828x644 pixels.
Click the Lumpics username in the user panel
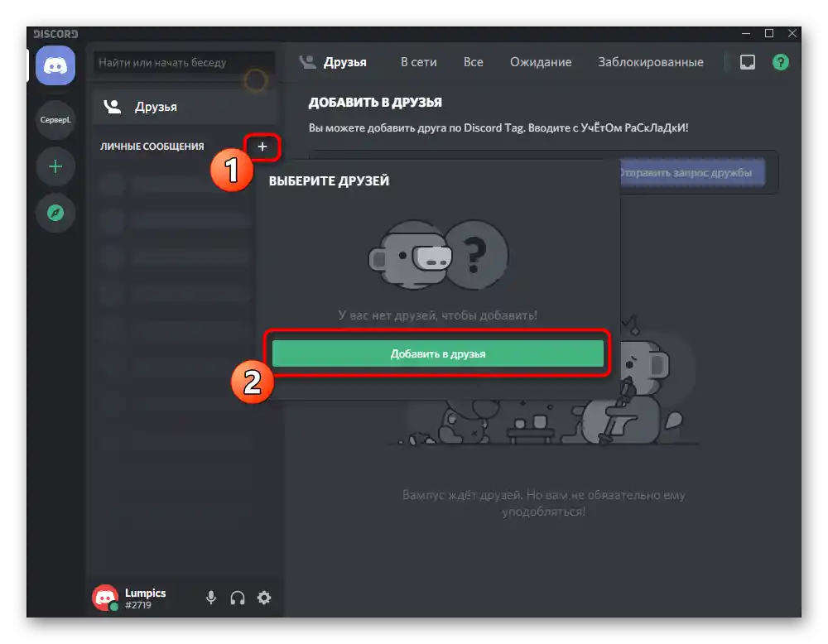(145, 592)
